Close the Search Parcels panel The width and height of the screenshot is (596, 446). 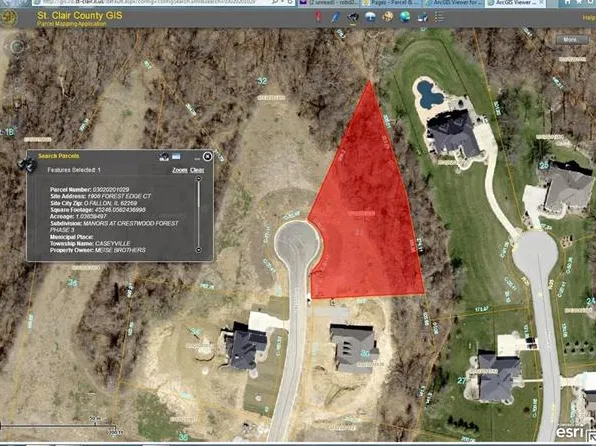(x=208, y=157)
